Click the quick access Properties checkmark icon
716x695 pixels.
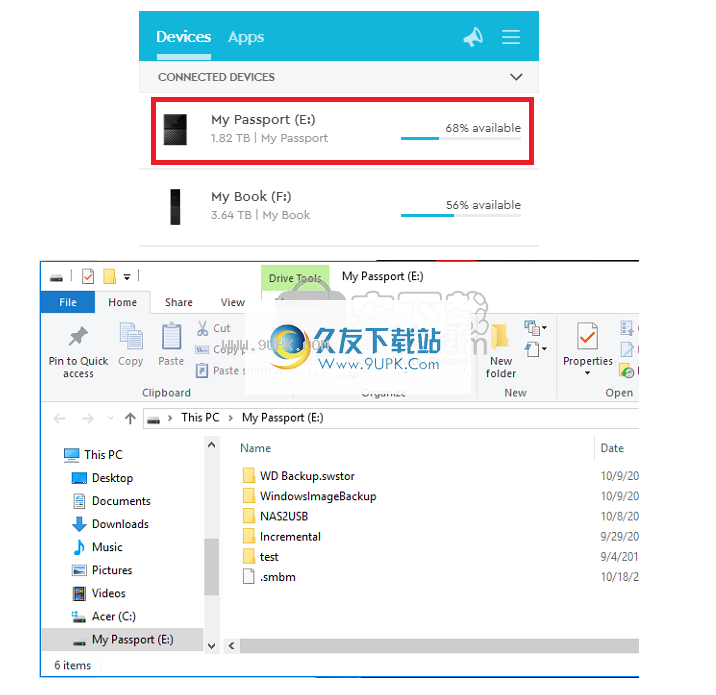(88, 276)
